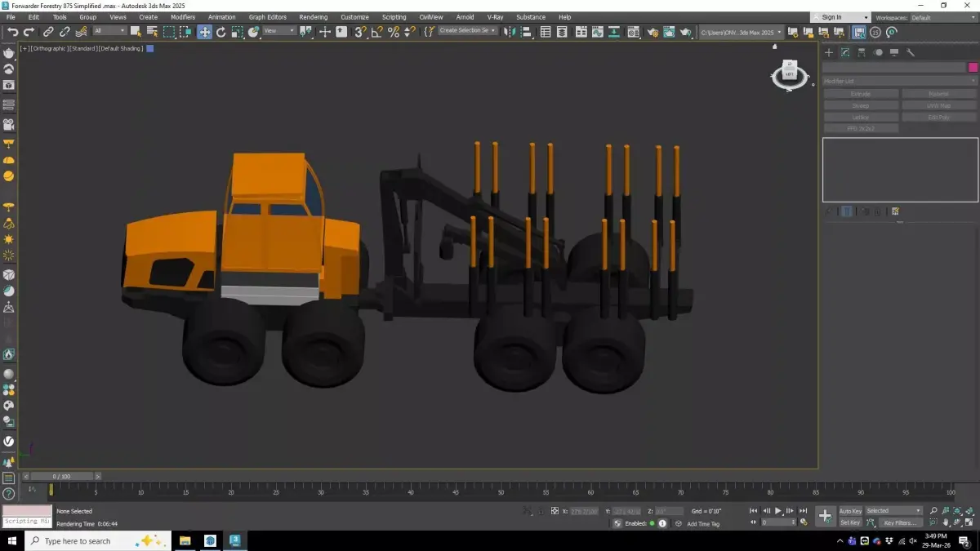The width and height of the screenshot is (980, 551).
Task: Open the Layer Explorer icon
Action: pyautogui.click(x=561, y=32)
